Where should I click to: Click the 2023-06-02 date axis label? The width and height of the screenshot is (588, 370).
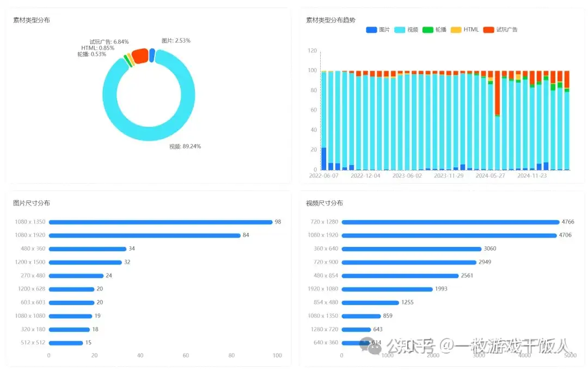407,175
